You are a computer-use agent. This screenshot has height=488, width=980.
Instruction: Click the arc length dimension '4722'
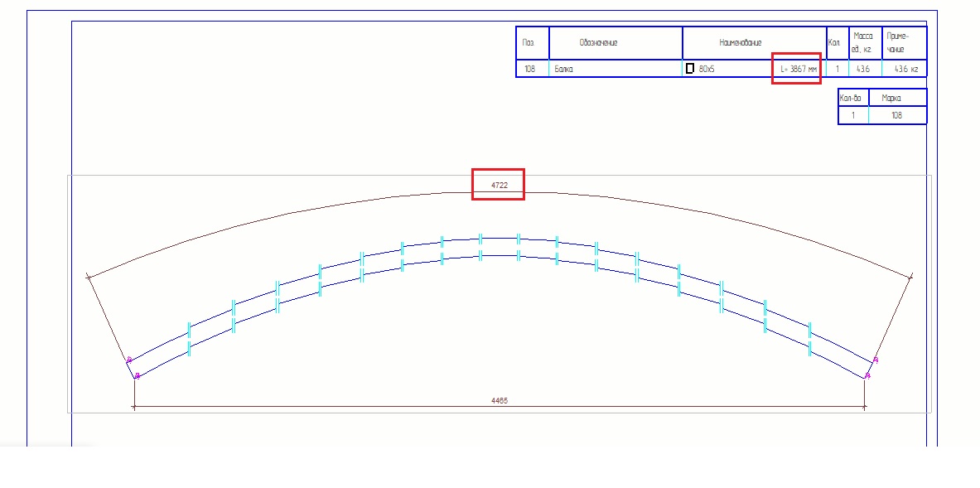[x=498, y=186]
